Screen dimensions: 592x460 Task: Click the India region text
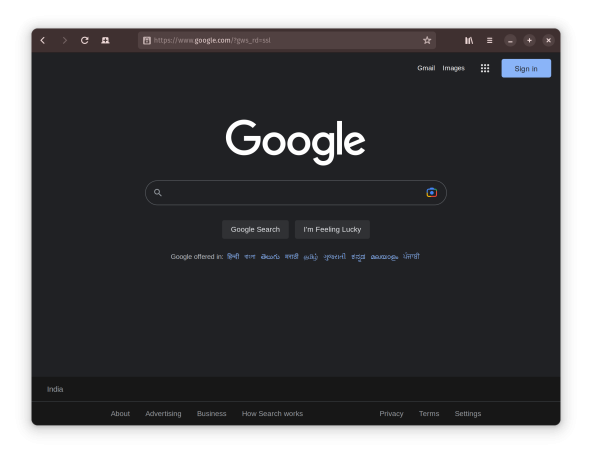55,389
